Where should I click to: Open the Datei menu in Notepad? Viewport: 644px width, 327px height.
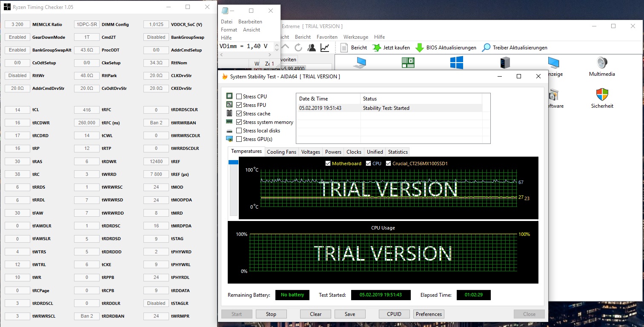(x=227, y=21)
